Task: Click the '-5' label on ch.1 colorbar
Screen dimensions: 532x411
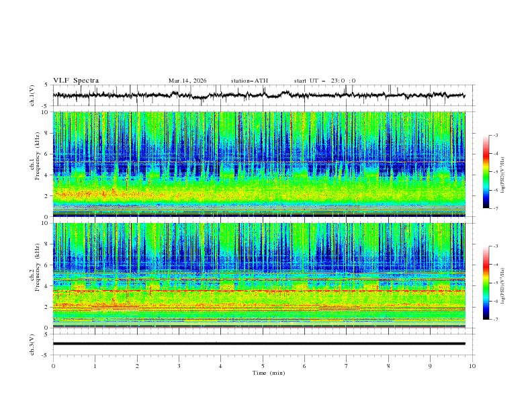Action: coord(495,172)
